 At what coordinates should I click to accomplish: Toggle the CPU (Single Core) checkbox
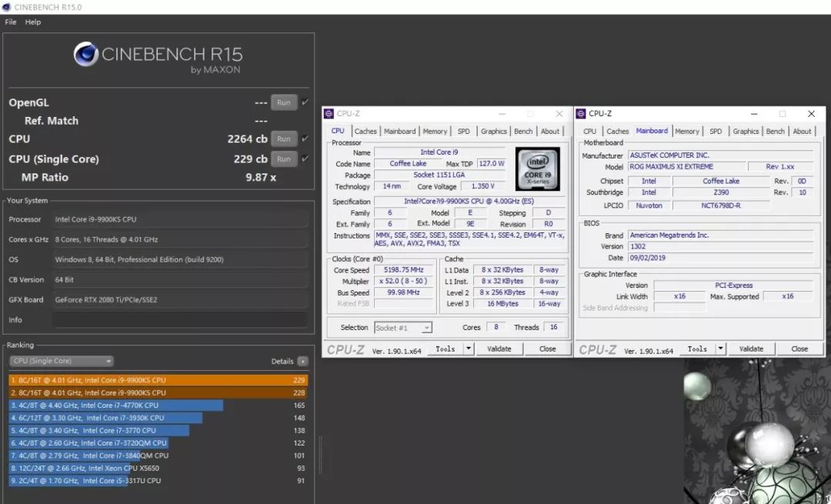point(305,159)
